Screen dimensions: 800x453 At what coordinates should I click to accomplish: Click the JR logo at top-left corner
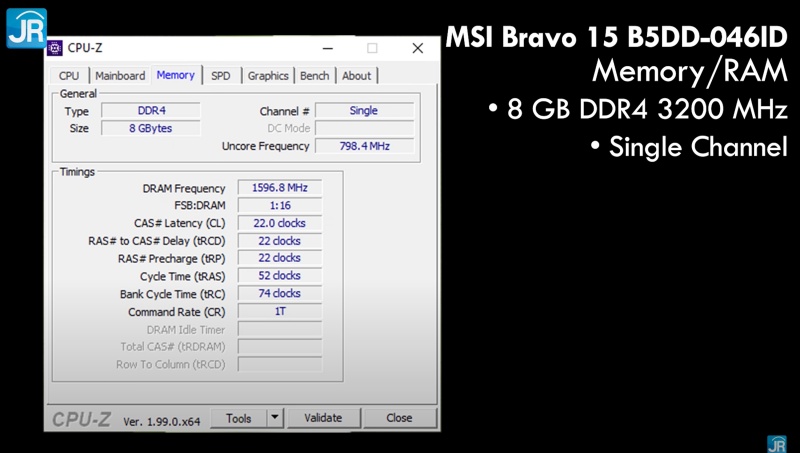pos(27,28)
